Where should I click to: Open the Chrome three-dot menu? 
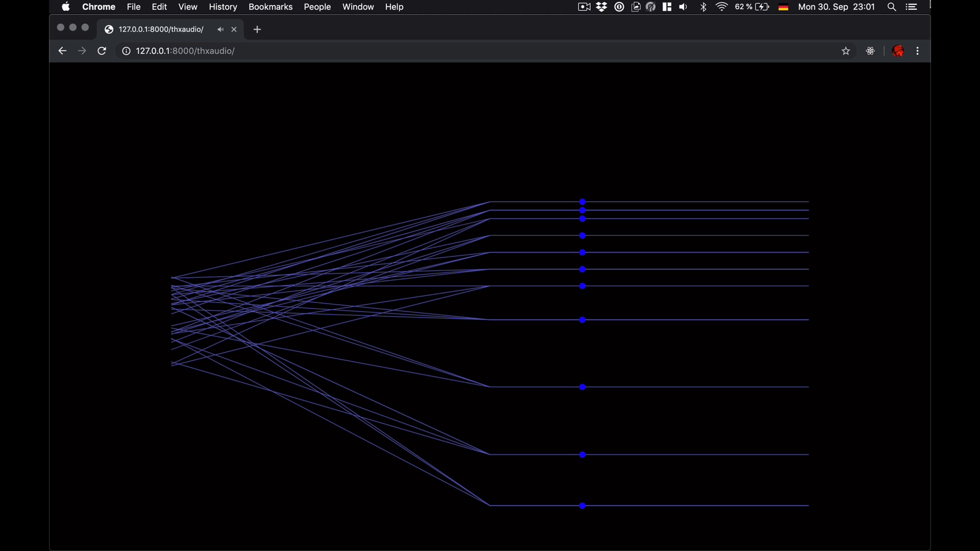tap(918, 51)
